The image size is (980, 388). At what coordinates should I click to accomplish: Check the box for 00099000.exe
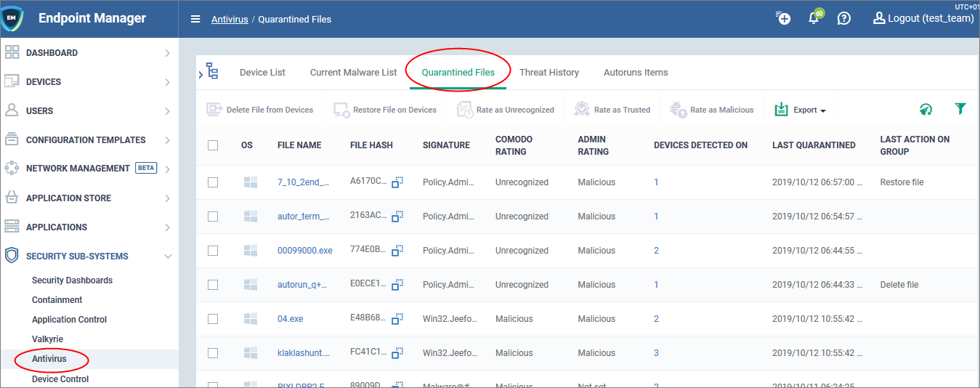pos(213,251)
